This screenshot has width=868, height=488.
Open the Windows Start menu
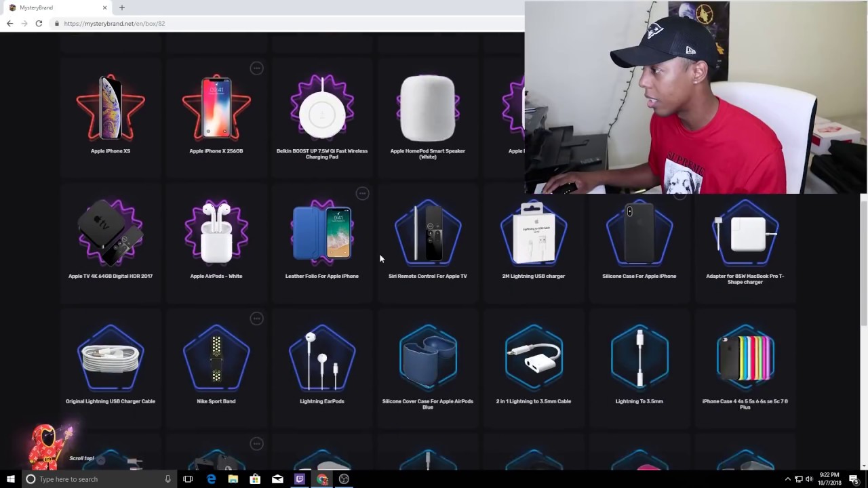tap(10, 479)
